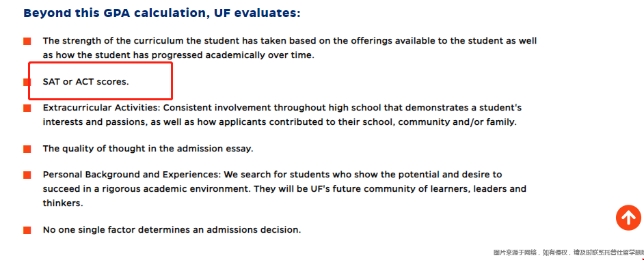Image resolution: width=644 pixels, height=260 pixels.
Task: Click the orange scroll-to-top arrow button
Action: (x=628, y=218)
